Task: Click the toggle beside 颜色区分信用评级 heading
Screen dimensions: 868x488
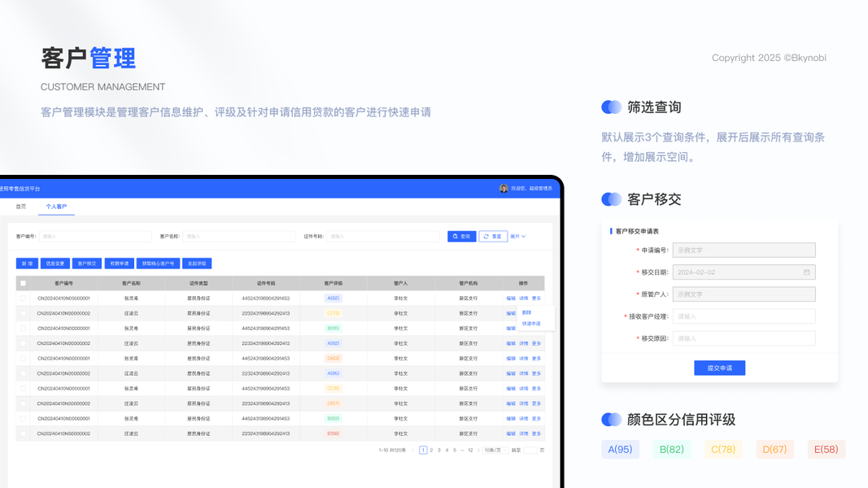Action: 612,420
